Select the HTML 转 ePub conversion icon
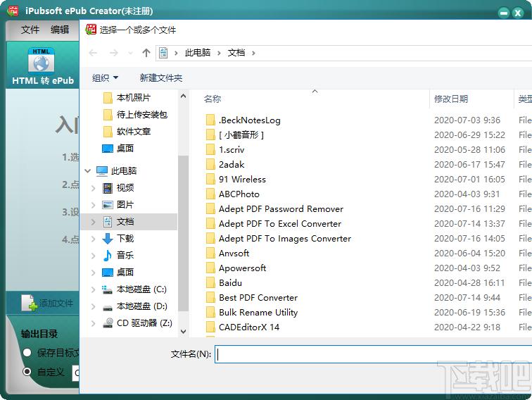 click(41, 61)
